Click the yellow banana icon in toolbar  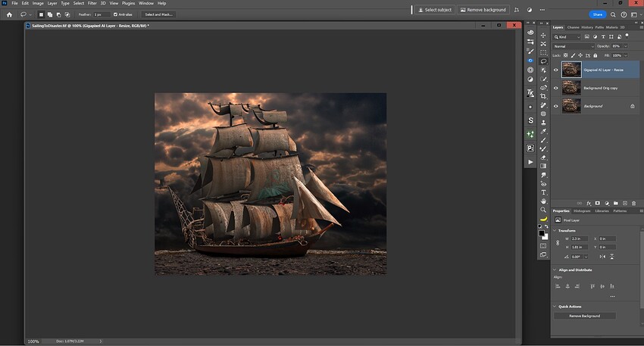point(543,219)
